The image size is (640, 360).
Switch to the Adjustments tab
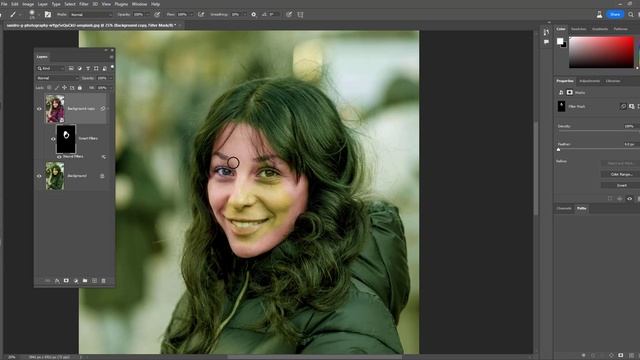(590, 81)
